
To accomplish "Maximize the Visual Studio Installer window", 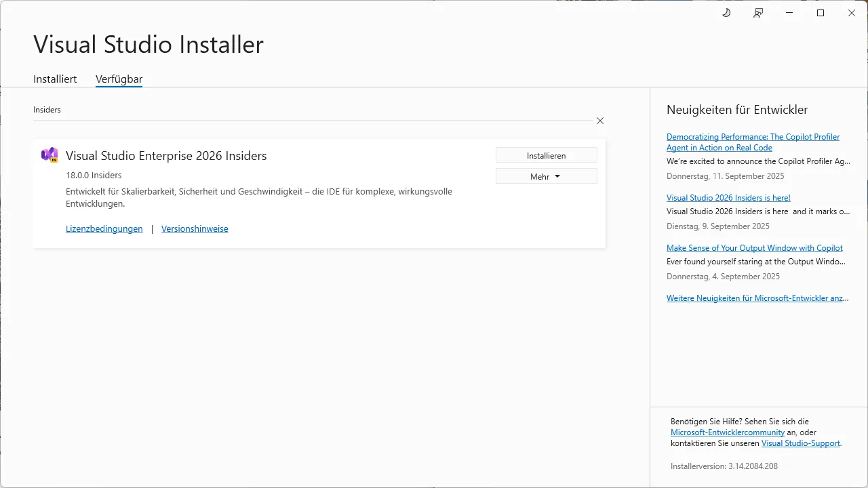I will coord(821,13).
